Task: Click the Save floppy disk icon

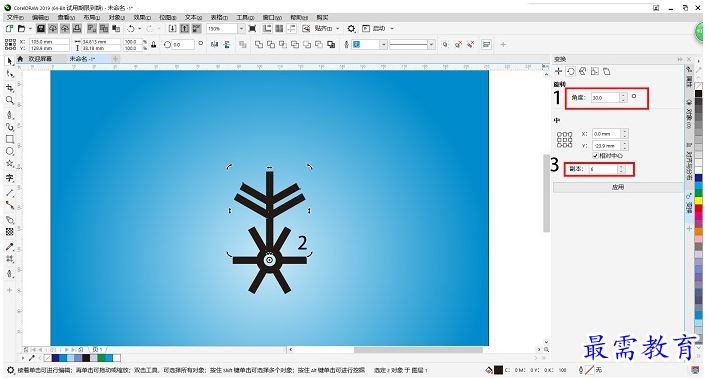Action: [x=40, y=29]
